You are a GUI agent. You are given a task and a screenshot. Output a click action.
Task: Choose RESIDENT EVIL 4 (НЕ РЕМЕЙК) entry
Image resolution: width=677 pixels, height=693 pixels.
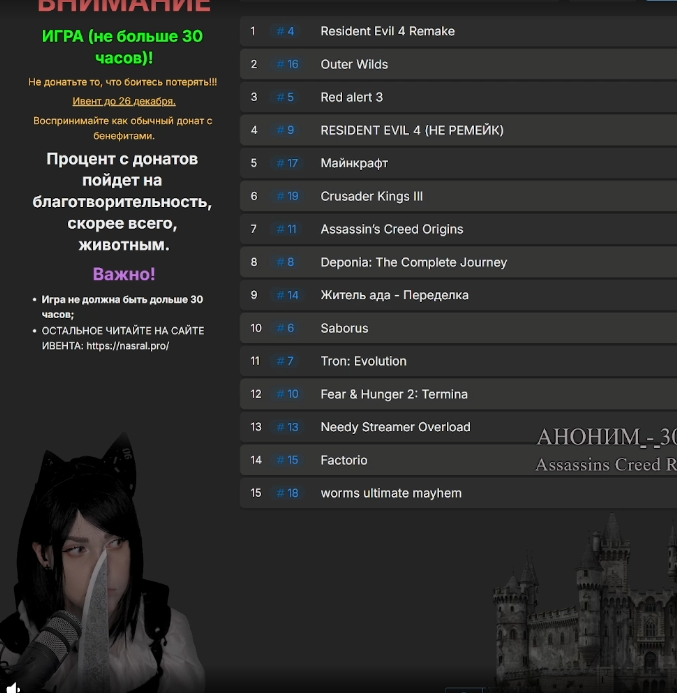(458, 130)
